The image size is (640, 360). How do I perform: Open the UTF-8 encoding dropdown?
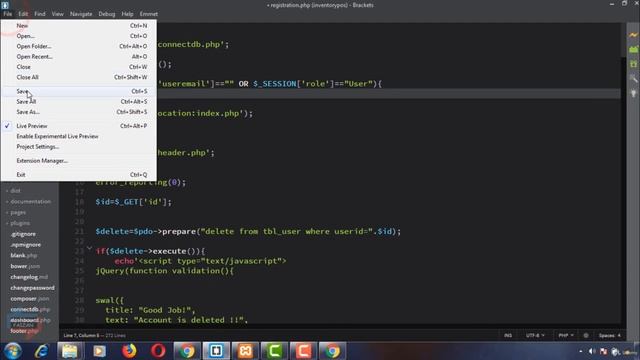[535, 336]
